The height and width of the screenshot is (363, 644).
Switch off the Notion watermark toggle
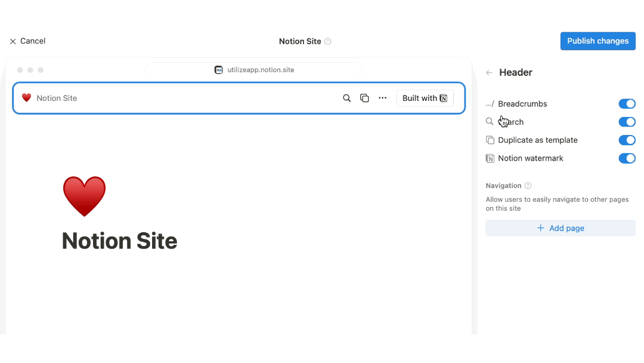627,158
